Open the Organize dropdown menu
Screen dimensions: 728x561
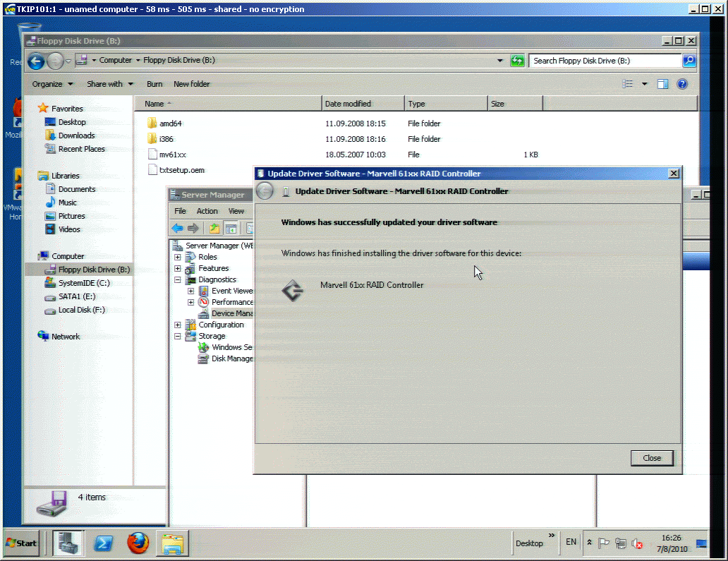[x=52, y=84]
